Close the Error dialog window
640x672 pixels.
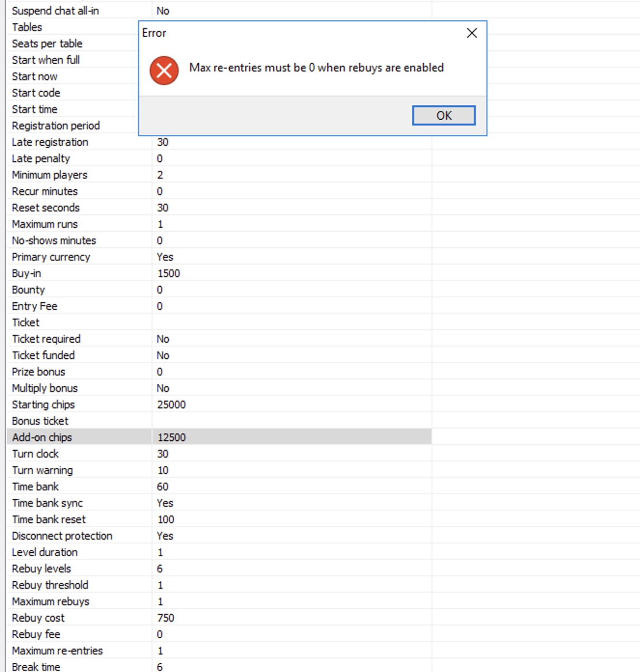[472, 33]
